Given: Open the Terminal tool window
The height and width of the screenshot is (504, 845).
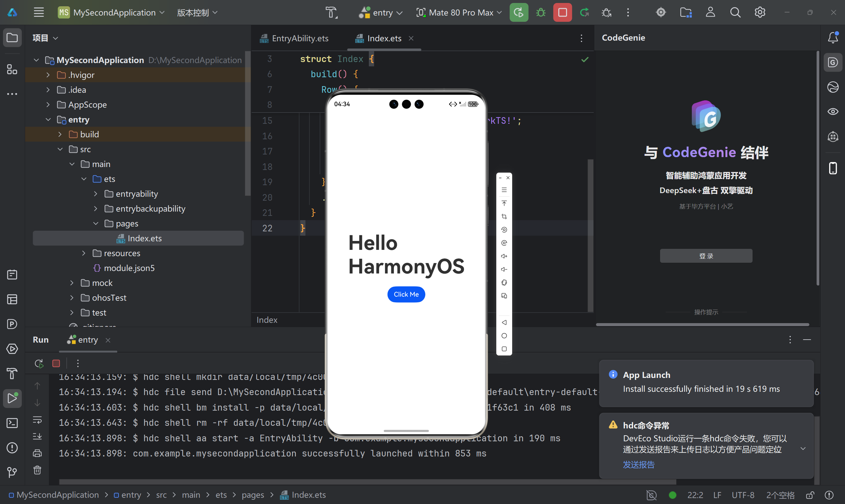Looking at the screenshot, I should click(x=12, y=423).
